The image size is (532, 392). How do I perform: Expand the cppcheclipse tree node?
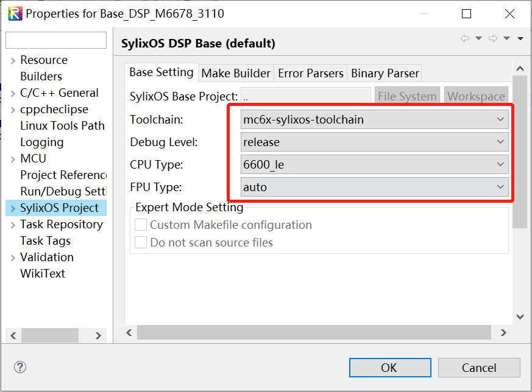[13, 110]
